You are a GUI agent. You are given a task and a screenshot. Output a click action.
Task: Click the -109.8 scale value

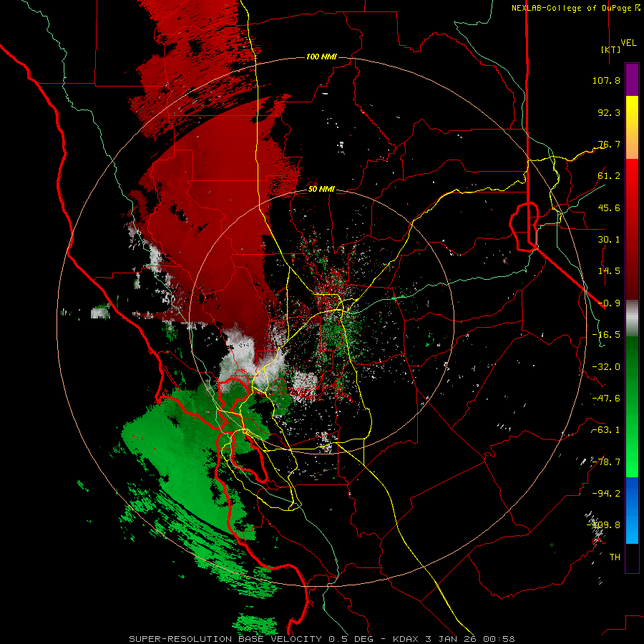click(x=603, y=525)
